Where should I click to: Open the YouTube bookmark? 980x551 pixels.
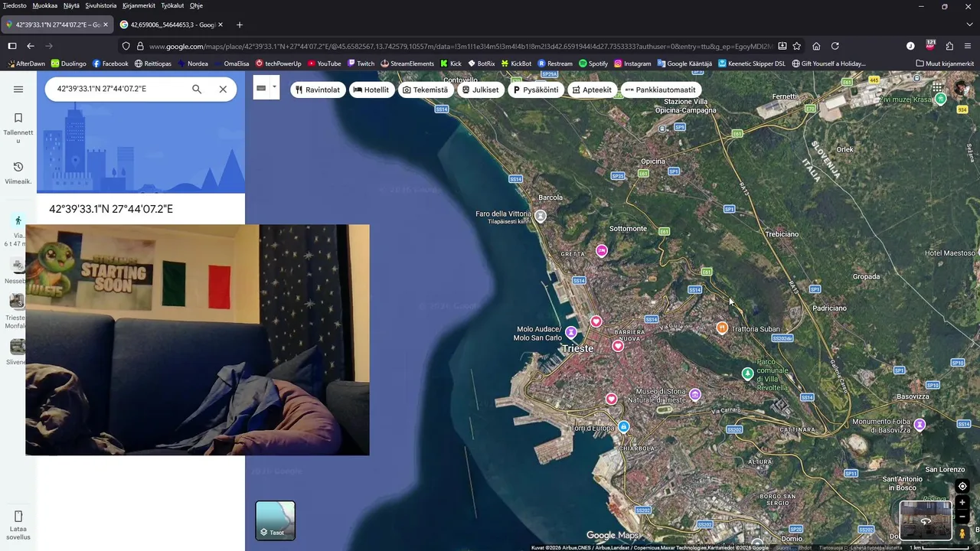click(325, 64)
